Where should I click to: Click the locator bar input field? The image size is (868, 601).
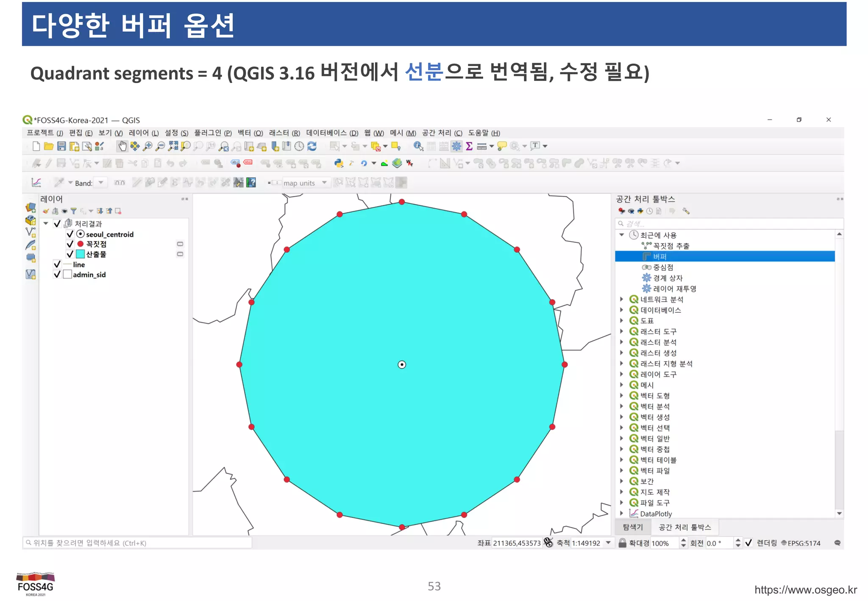coord(137,543)
